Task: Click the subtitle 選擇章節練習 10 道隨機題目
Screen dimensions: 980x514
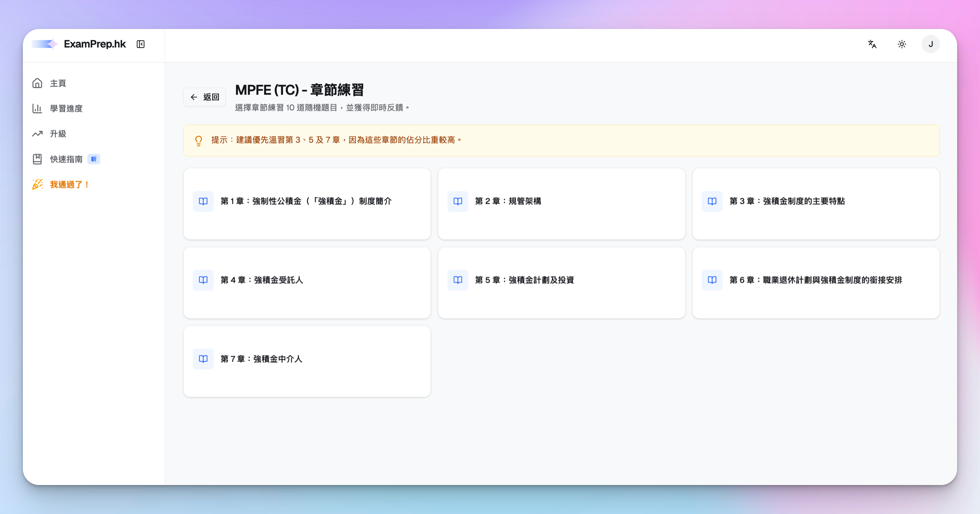Action: click(322, 108)
